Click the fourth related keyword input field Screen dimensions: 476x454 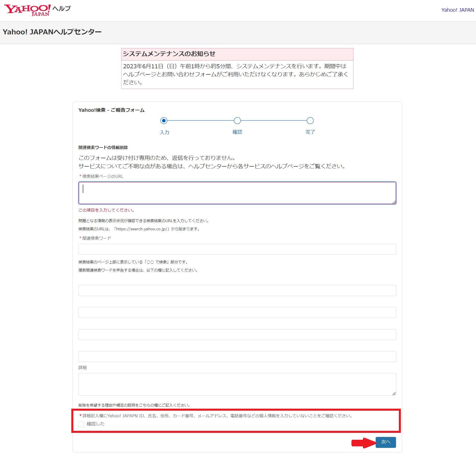point(237,335)
